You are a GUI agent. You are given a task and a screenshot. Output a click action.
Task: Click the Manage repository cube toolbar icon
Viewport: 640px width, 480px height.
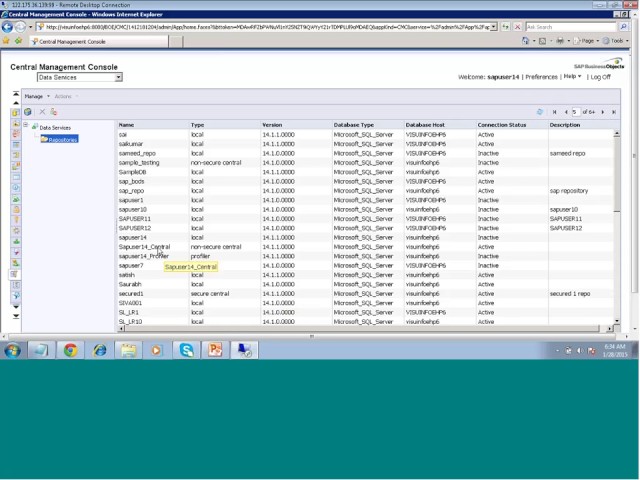pyautogui.click(x=28, y=112)
